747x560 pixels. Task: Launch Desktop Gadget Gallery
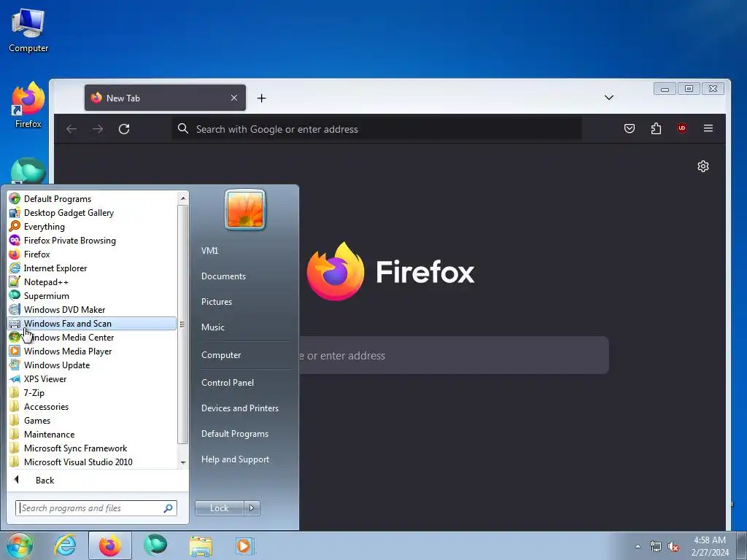click(92, 212)
